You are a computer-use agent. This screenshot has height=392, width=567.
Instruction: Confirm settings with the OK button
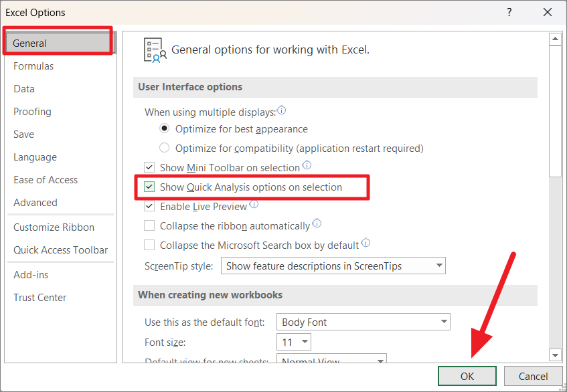click(467, 376)
